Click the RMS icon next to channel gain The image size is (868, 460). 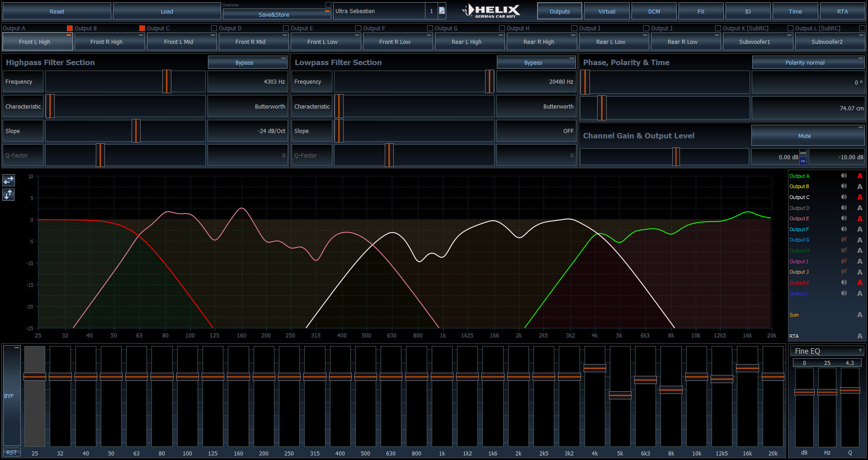[803, 154]
